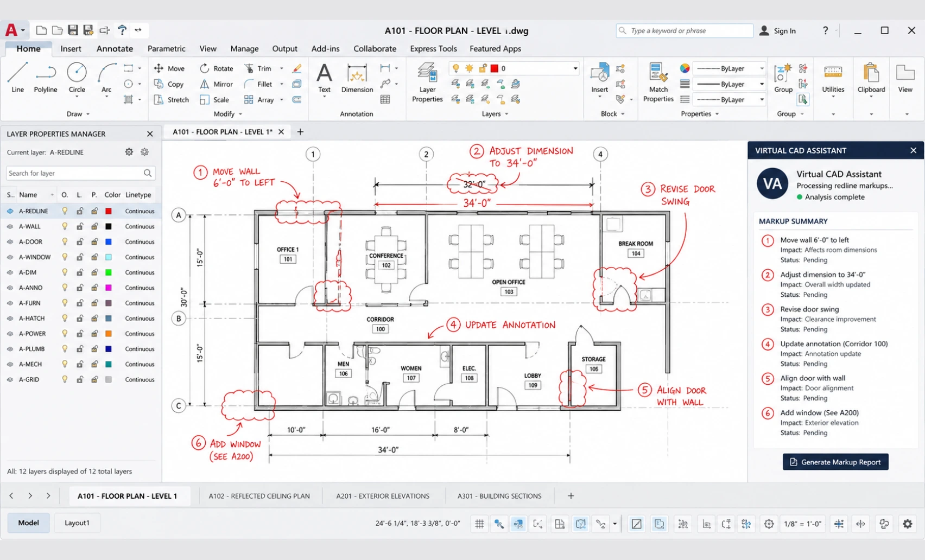The height and width of the screenshot is (560, 925).
Task: Select the Line draw tool
Action: click(x=17, y=77)
